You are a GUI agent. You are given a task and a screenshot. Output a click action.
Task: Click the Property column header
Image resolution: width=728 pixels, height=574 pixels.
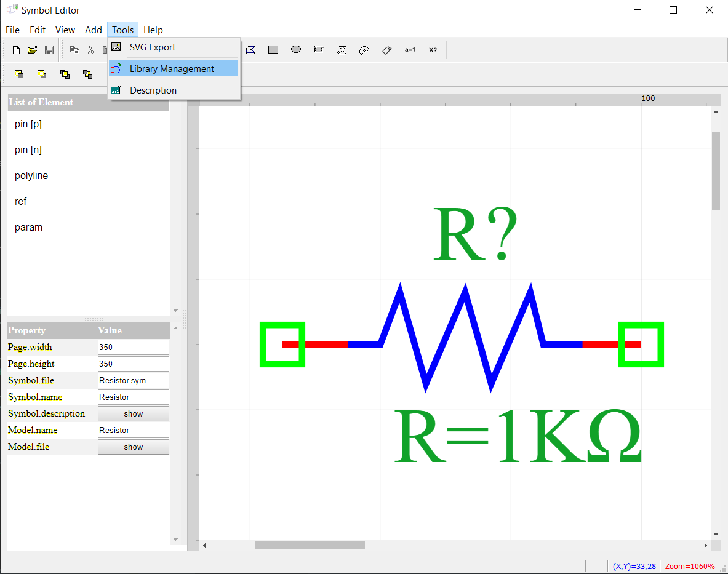tap(26, 330)
